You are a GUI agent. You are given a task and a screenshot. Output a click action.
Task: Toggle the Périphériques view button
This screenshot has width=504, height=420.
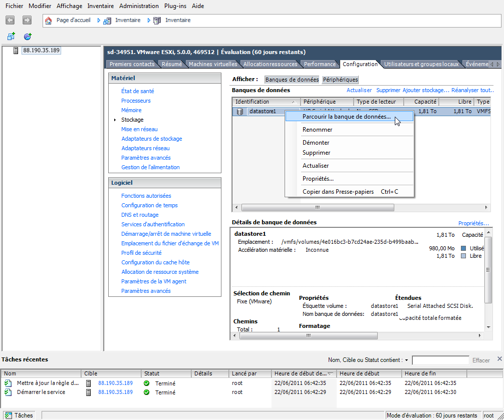click(340, 80)
